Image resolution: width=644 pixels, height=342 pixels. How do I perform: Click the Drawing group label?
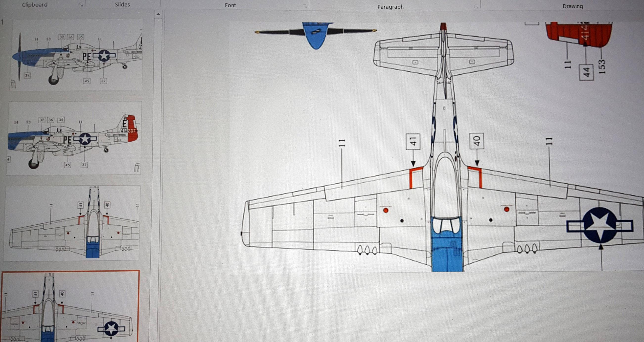573,6
